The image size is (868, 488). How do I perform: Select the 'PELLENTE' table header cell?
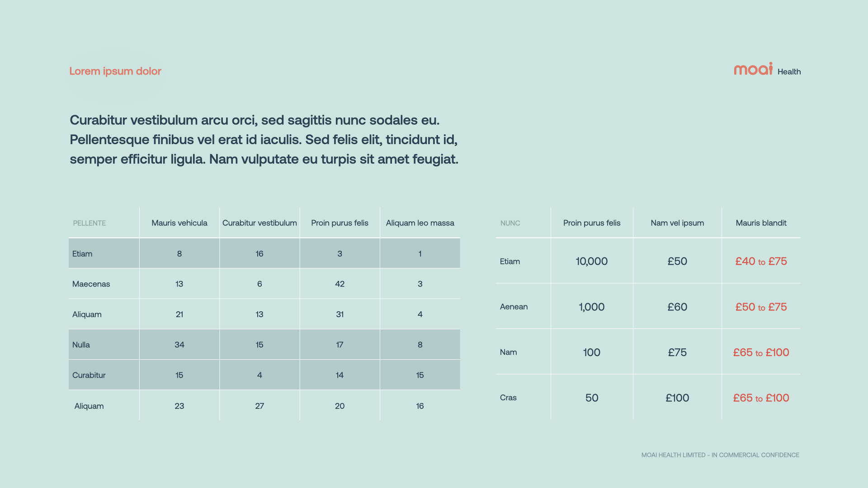[x=90, y=223]
